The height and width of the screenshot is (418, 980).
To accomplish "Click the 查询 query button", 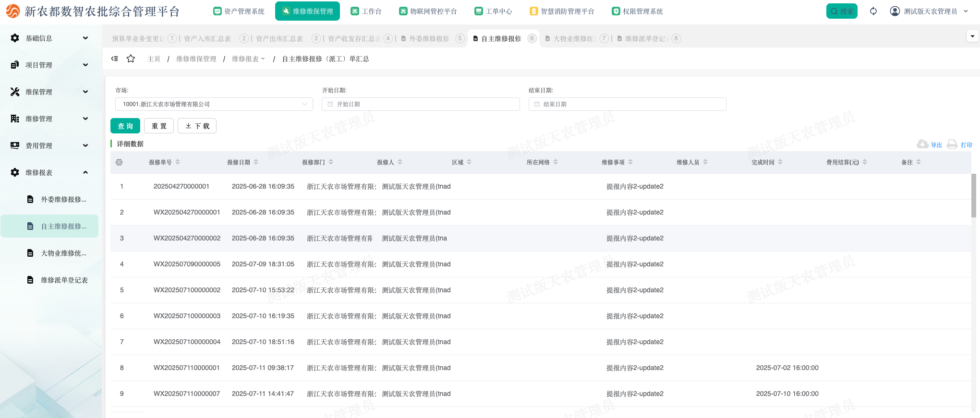I will tap(125, 126).
